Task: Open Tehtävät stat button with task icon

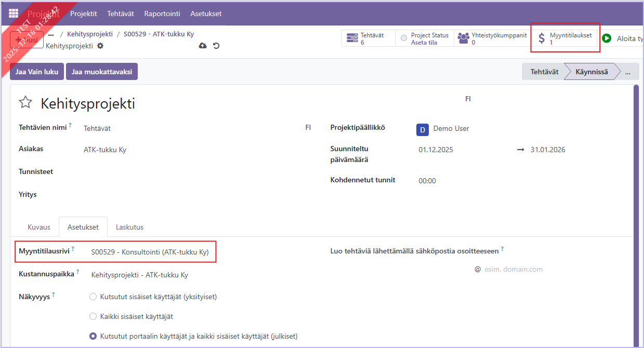Action: 367,38
